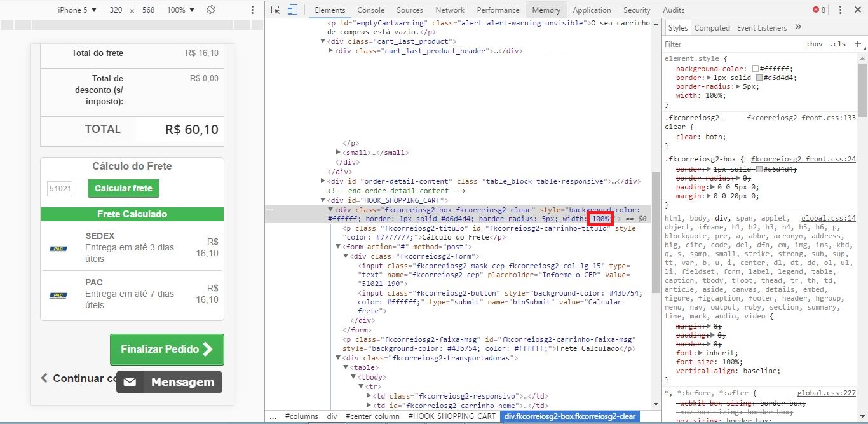Activate the inspect element picker icon
This screenshot has width=868, height=424.
[x=275, y=10]
